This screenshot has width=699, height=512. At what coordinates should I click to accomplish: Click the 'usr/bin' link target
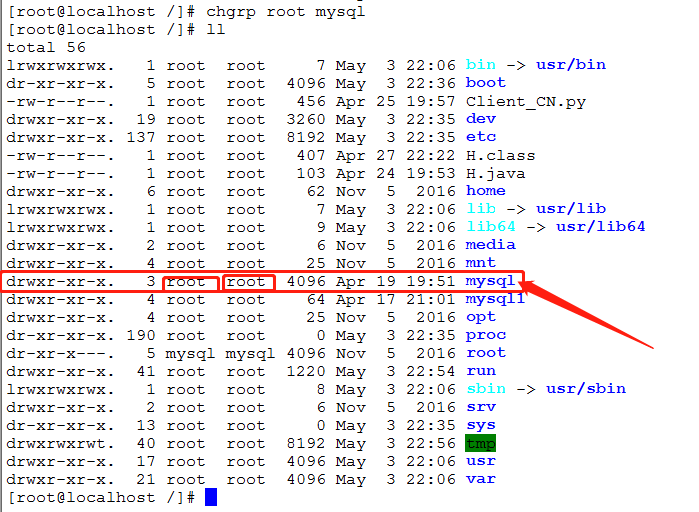click(571, 65)
